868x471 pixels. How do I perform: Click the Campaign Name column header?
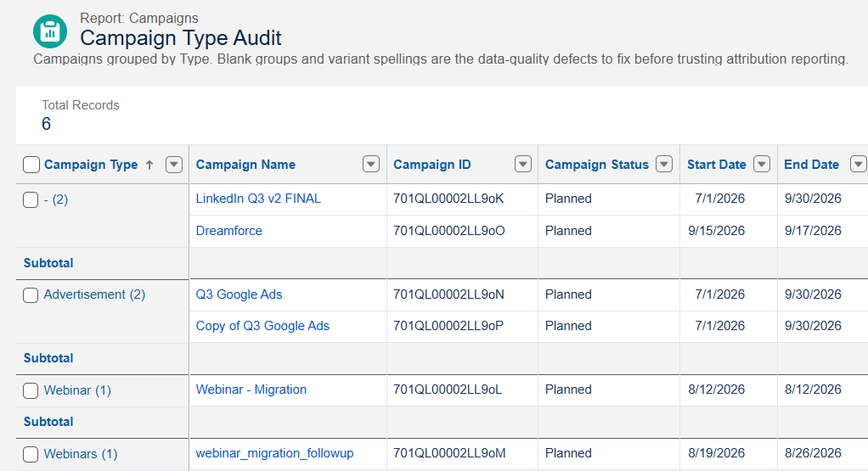pyautogui.click(x=245, y=165)
